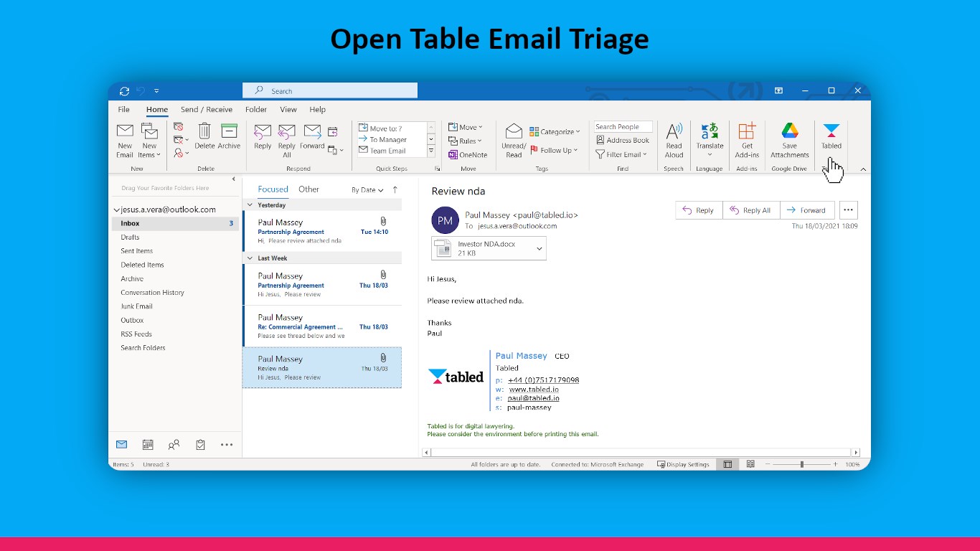Open the More respond actions dropdown
The image size is (980, 551).
pyautogui.click(x=335, y=150)
